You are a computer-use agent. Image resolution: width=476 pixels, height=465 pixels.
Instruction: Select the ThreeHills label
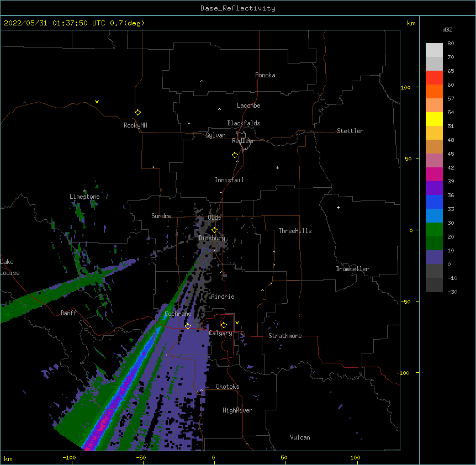coord(295,231)
